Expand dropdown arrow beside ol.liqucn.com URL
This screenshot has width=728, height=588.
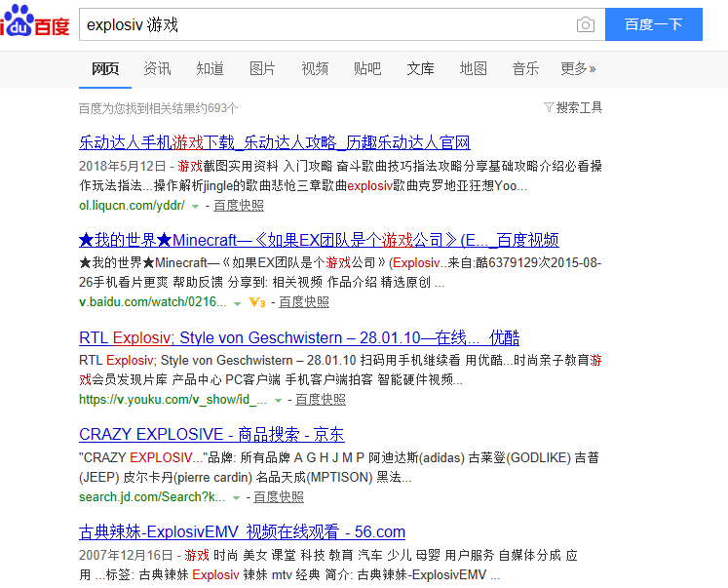tap(196, 206)
